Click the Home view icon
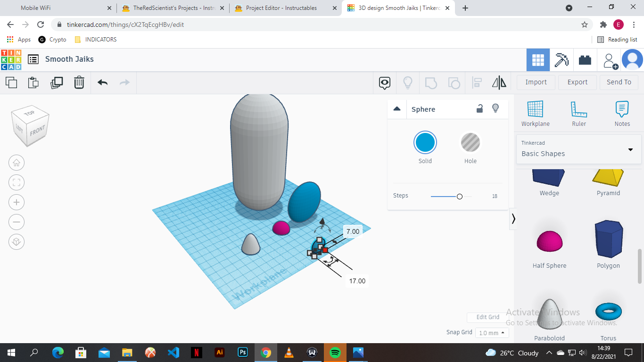The width and height of the screenshot is (644, 362). [17, 163]
